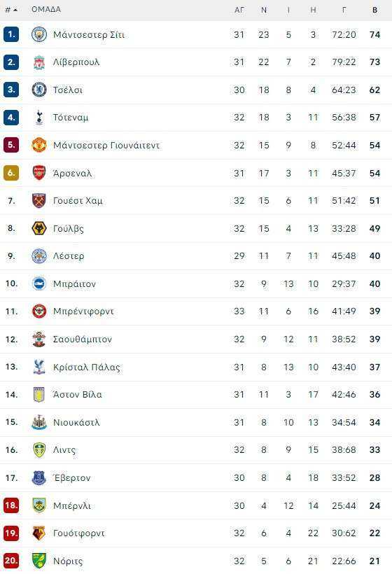392x574 pixels.
Task: Sort table by rank # column
Action: click(x=11, y=10)
